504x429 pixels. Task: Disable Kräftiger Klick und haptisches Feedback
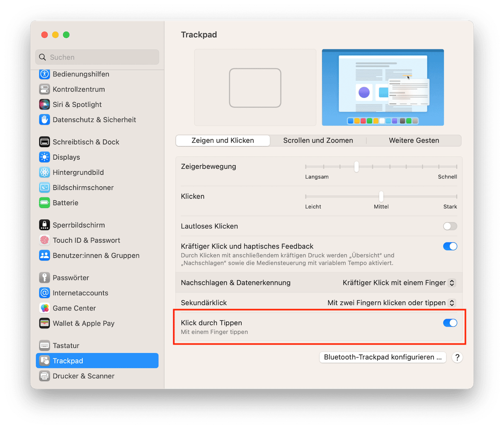[450, 246]
